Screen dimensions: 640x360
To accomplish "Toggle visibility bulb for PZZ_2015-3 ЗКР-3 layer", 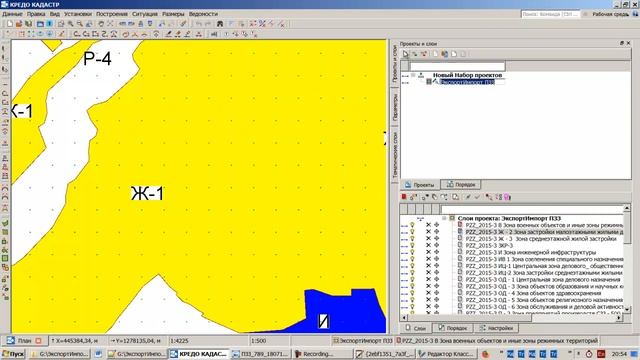I will point(412,245).
